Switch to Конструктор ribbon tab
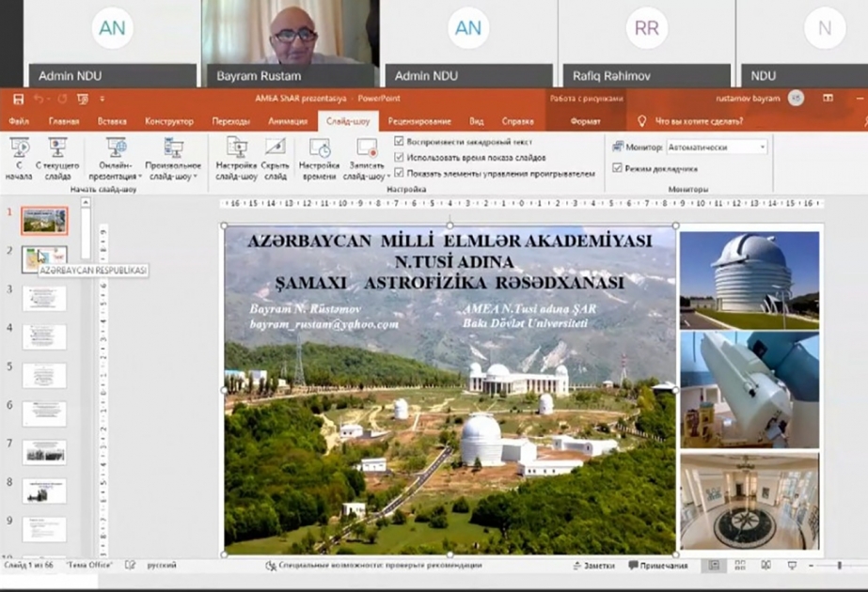Screen dimensions: 868x592 pos(169,121)
